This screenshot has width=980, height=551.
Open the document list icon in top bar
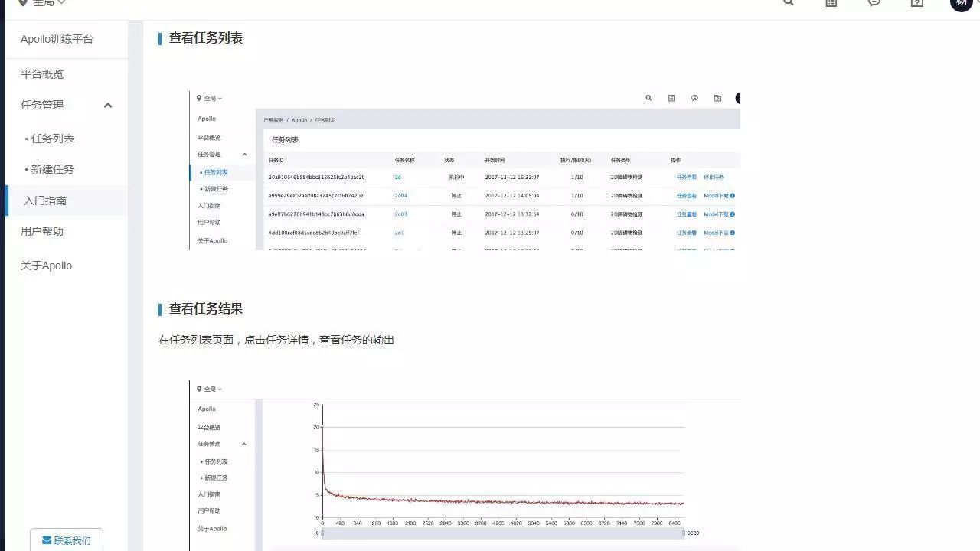831,2
